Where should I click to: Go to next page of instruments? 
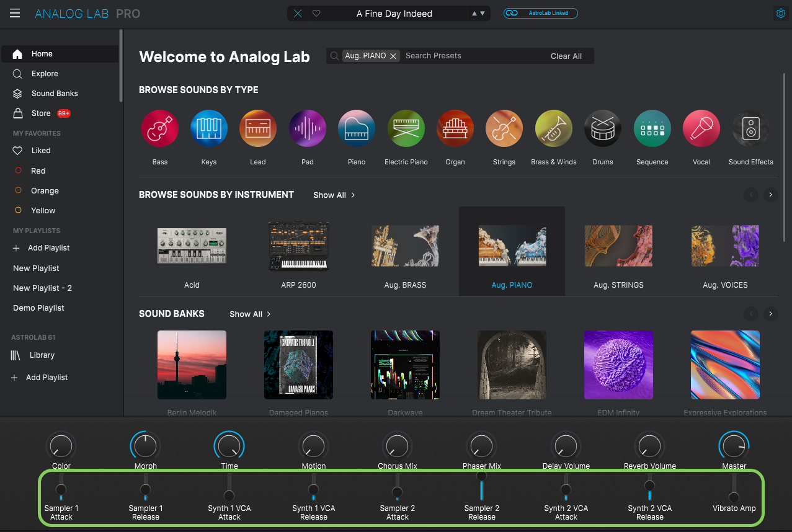coord(770,195)
